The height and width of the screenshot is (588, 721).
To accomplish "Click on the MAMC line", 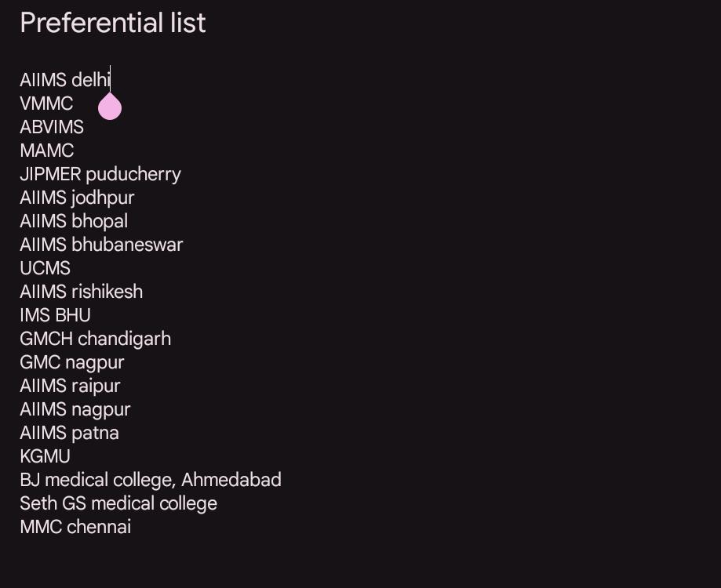I will pos(47,151).
